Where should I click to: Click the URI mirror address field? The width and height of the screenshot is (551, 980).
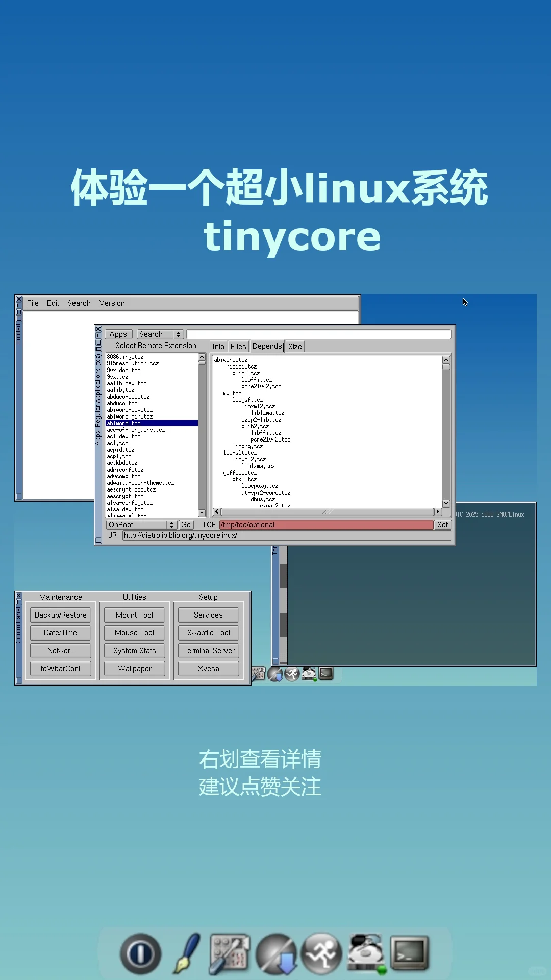(287, 535)
